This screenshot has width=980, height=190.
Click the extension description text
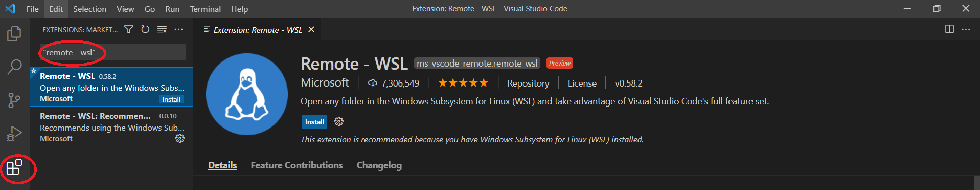535,101
